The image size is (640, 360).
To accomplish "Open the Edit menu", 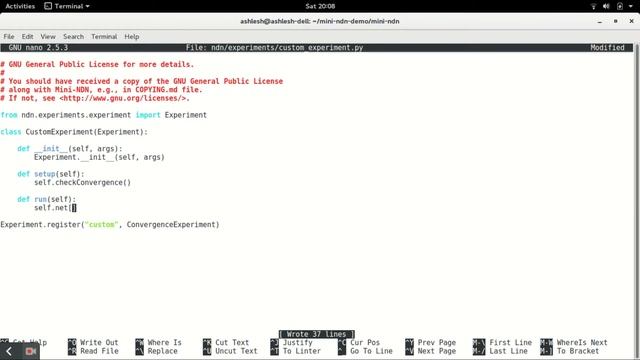I will [x=27, y=37].
